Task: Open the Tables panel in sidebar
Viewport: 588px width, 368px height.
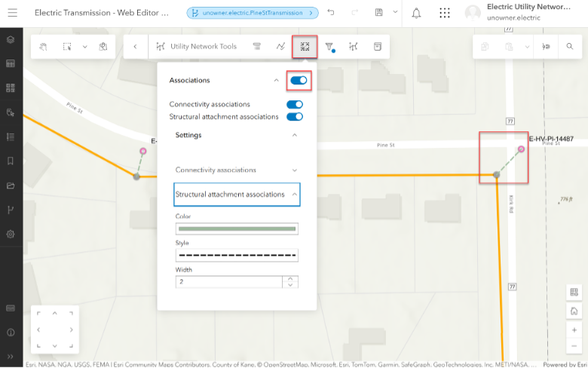Action: [x=11, y=64]
